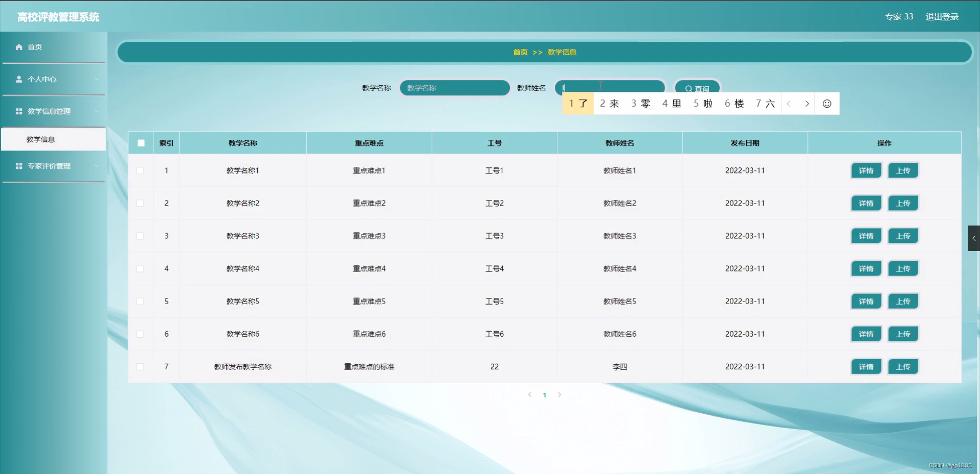Click the smiley icon in the IME bar
980x474 pixels.
[826, 103]
